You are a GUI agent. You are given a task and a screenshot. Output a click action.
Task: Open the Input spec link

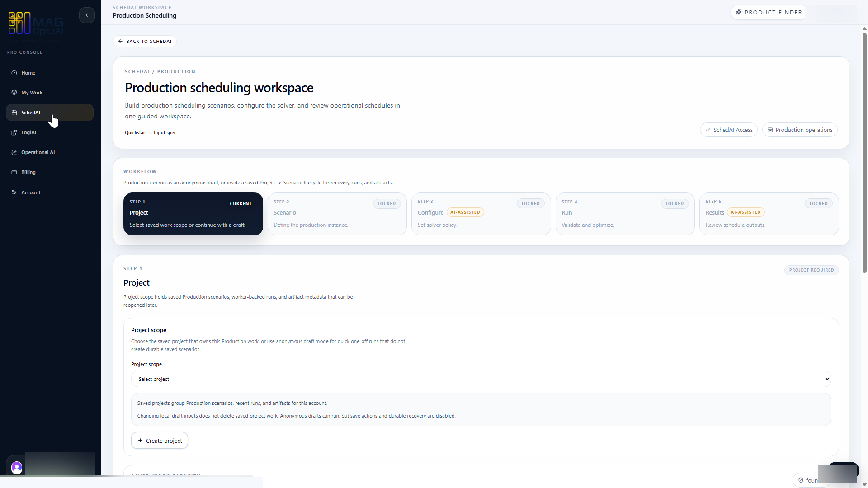165,133
